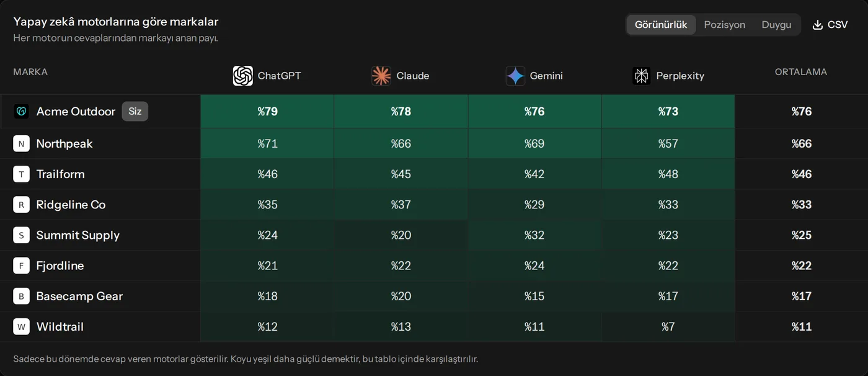Click Acme Outdoor's ChatGPT cell %79

pyautogui.click(x=267, y=111)
